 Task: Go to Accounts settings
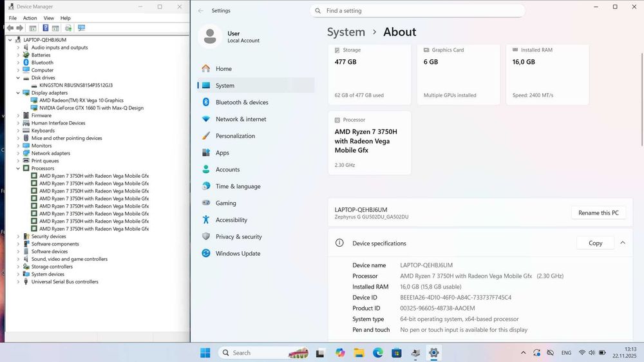(x=256, y=169)
